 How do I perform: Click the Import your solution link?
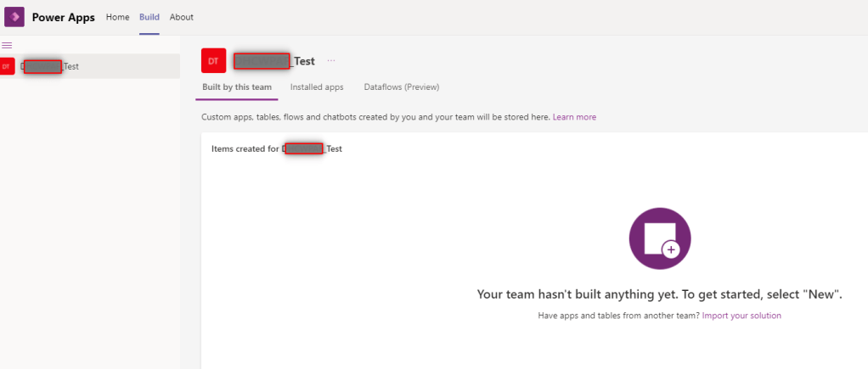741,316
